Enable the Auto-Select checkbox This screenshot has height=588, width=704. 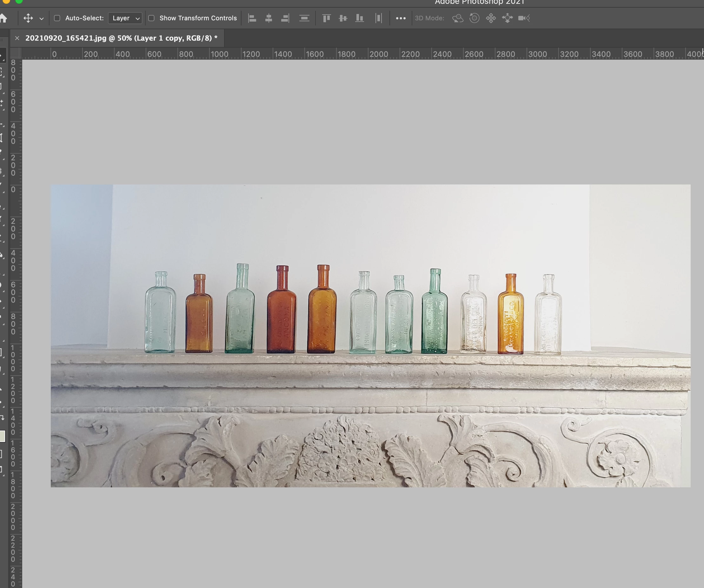[x=57, y=18]
